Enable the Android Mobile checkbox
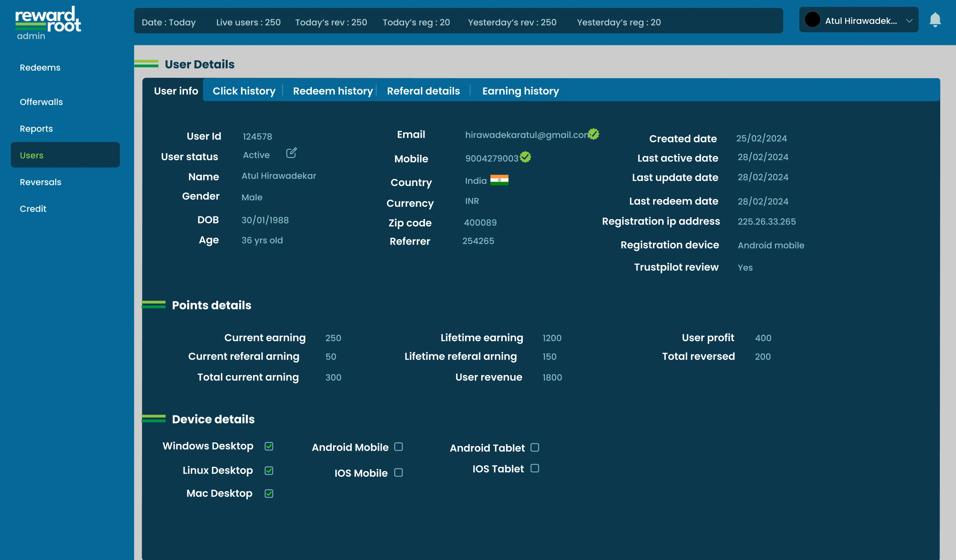Viewport: 956px width, 560px height. [398, 447]
